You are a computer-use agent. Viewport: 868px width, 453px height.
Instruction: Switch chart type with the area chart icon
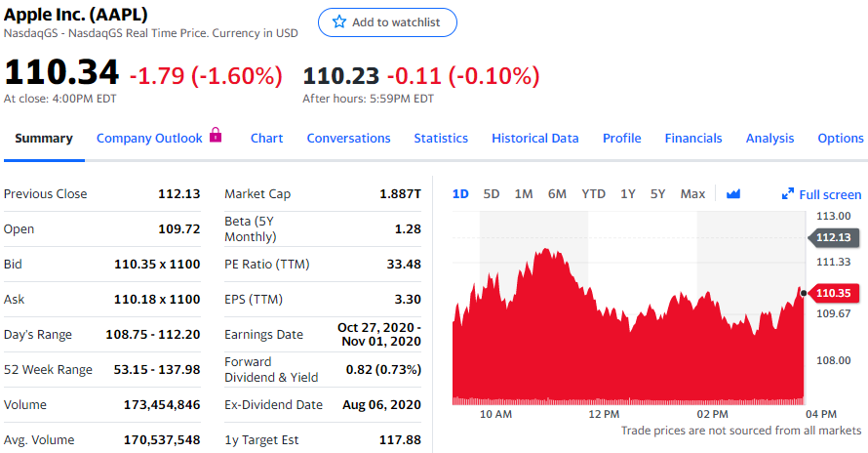pyautogui.click(x=733, y=193)
